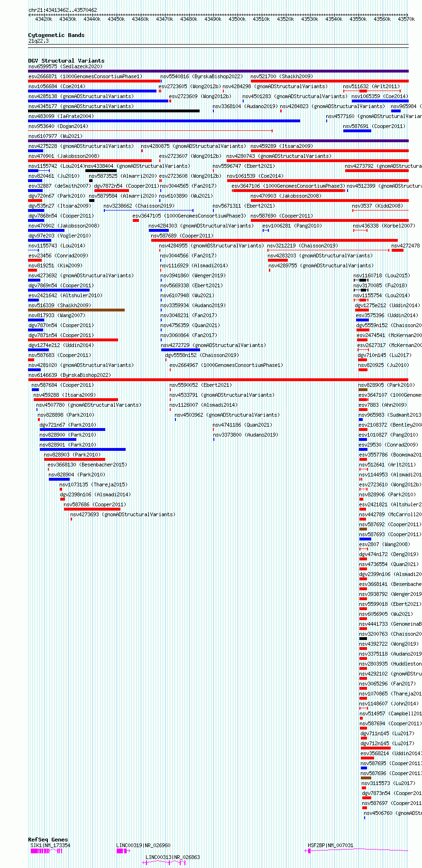Open nsv483099 (Iafrate2004) variant label
422x868 pixels.
pos(61,117)
